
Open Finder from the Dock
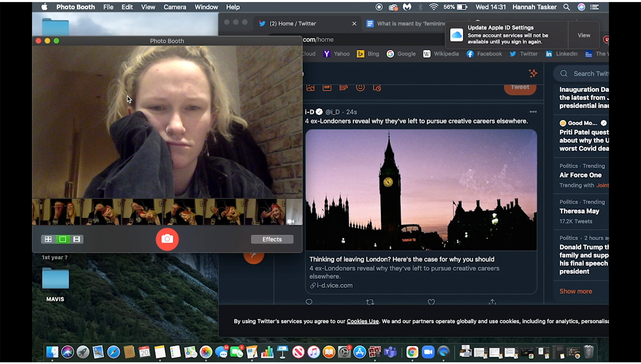coord(52,352)
